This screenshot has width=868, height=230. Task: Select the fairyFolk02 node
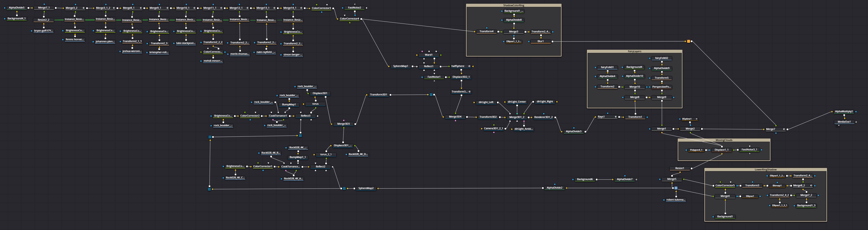661,58
